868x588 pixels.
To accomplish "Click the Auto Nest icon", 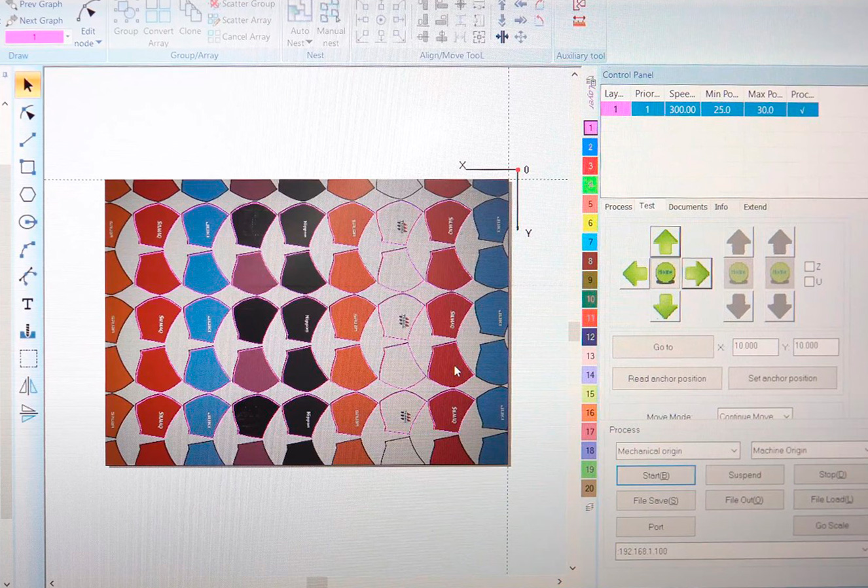I will pyautogui.click(x=299, y=12).
